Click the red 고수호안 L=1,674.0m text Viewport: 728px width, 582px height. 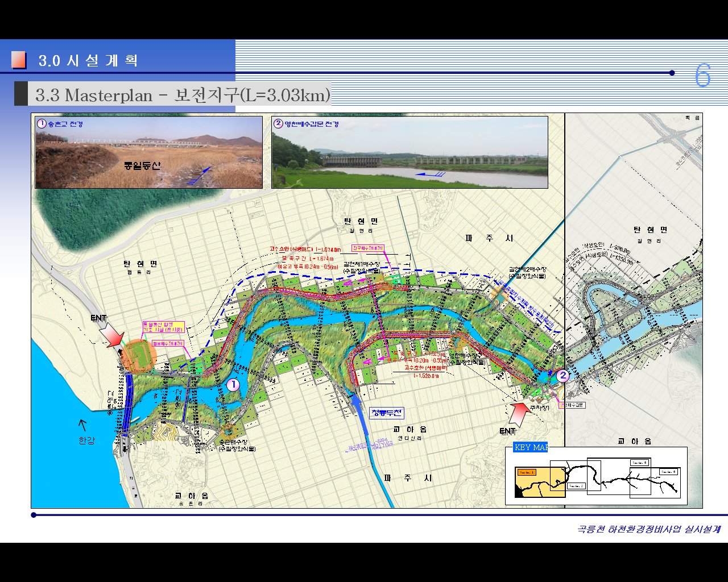(305, 250)
